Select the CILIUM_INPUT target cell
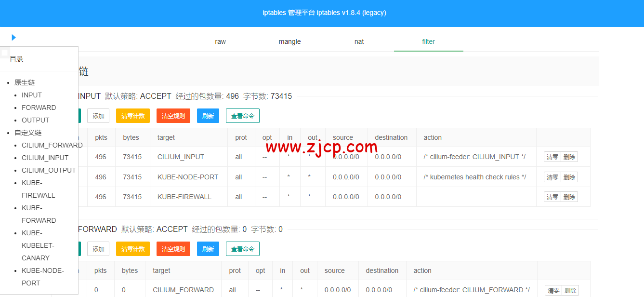The image size is (644, 297). (x=189, y=157)
